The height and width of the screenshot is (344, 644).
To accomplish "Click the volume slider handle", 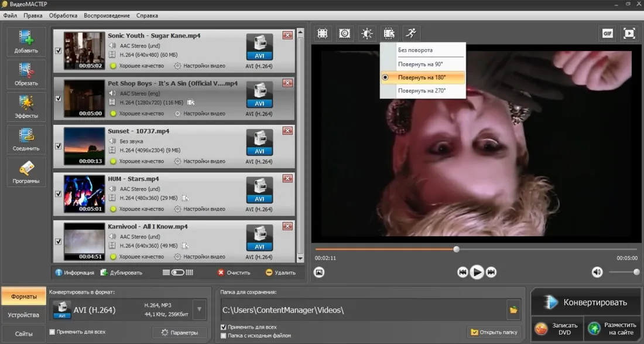I will (636, 272).
